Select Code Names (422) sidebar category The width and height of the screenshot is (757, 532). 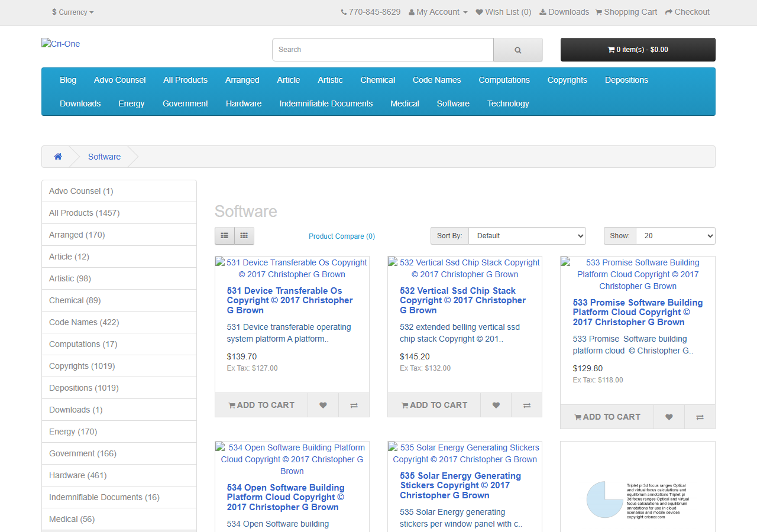[x=119, y=322]
